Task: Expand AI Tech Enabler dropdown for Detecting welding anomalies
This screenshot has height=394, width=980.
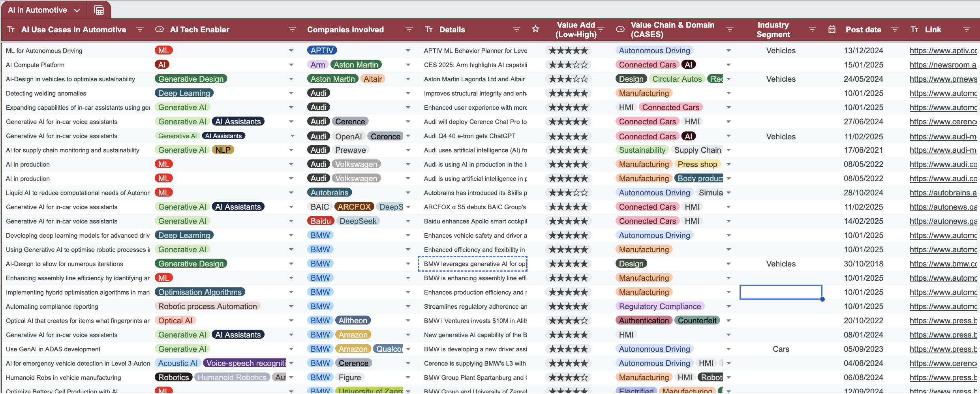Action: (291, 93)
